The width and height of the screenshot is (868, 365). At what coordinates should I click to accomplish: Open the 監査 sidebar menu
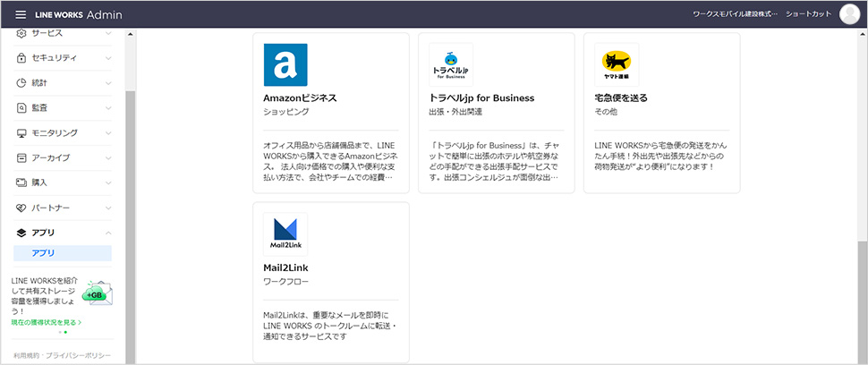coord(63,108)
